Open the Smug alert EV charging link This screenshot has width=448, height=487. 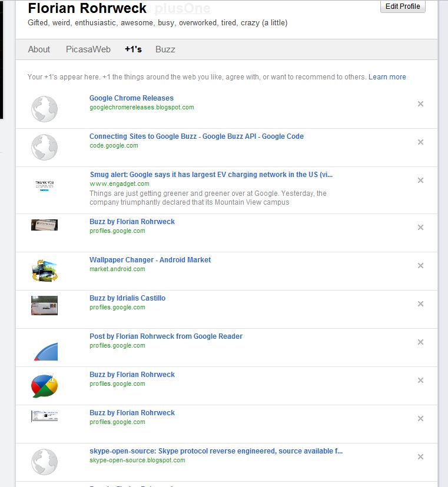pyautogui.click(x=211, y=174)
